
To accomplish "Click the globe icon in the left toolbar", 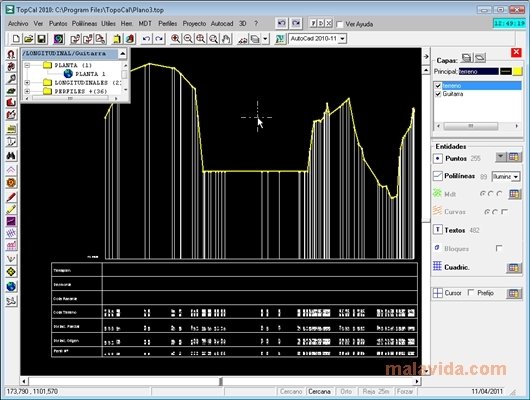I will pos(11,286).
